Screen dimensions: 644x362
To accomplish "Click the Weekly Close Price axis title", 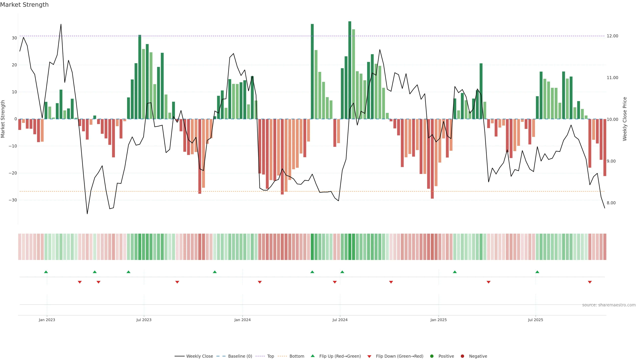I will pos(625,119).
